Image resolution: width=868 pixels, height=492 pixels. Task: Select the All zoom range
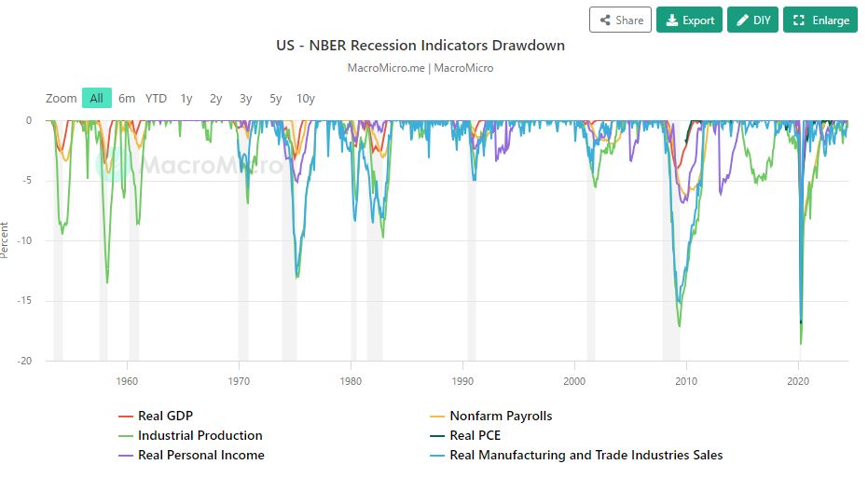pos(97,98)
